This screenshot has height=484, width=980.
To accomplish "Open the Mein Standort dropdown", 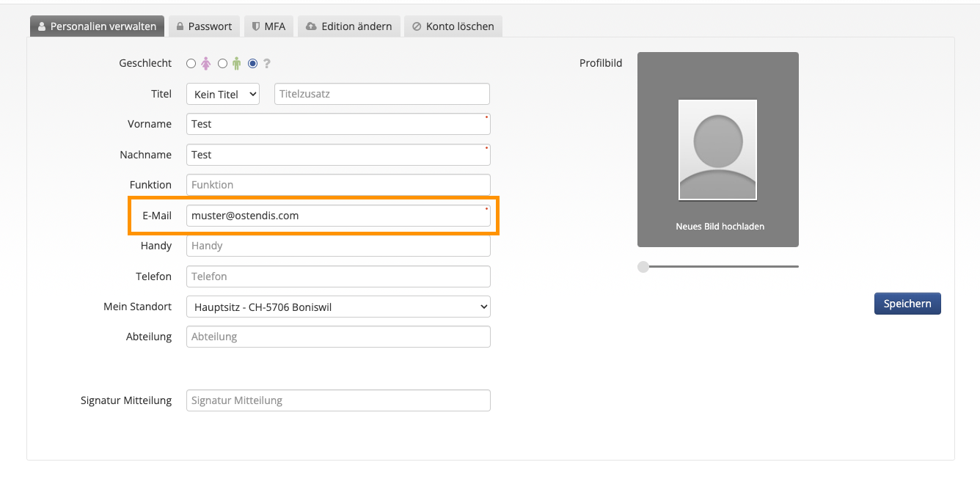I will (338, 307).
